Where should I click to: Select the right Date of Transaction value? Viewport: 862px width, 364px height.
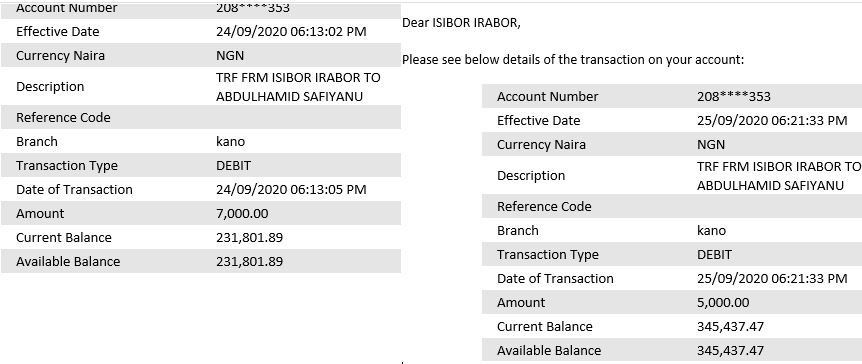(772, 279)
